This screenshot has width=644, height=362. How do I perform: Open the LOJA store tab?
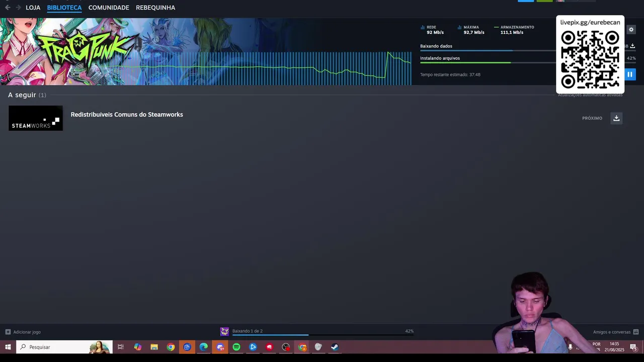point(33,8)
